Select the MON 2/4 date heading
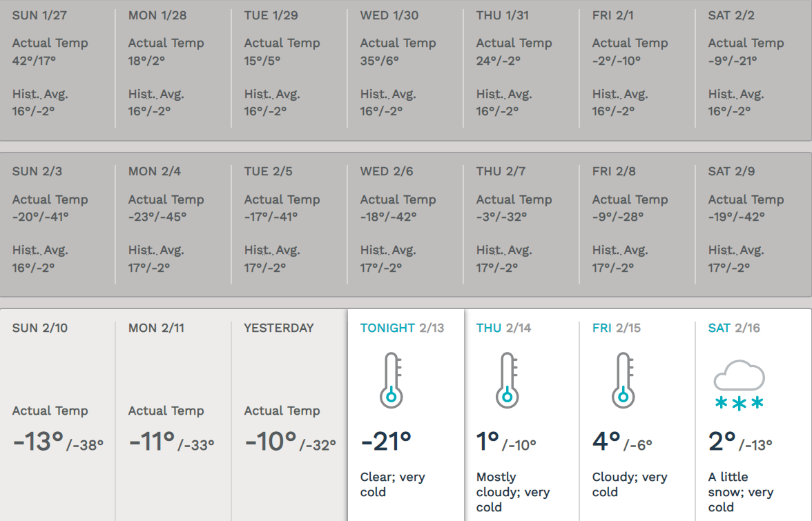The height and width of the screenshot is (521, 812). click(x=155, y=171)
